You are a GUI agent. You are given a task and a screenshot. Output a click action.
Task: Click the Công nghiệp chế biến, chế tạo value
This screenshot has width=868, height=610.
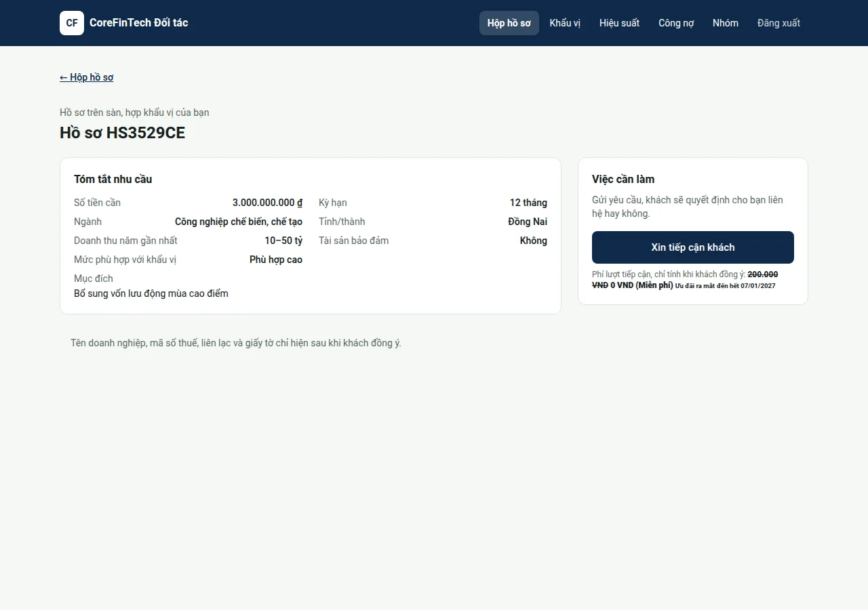239,222
